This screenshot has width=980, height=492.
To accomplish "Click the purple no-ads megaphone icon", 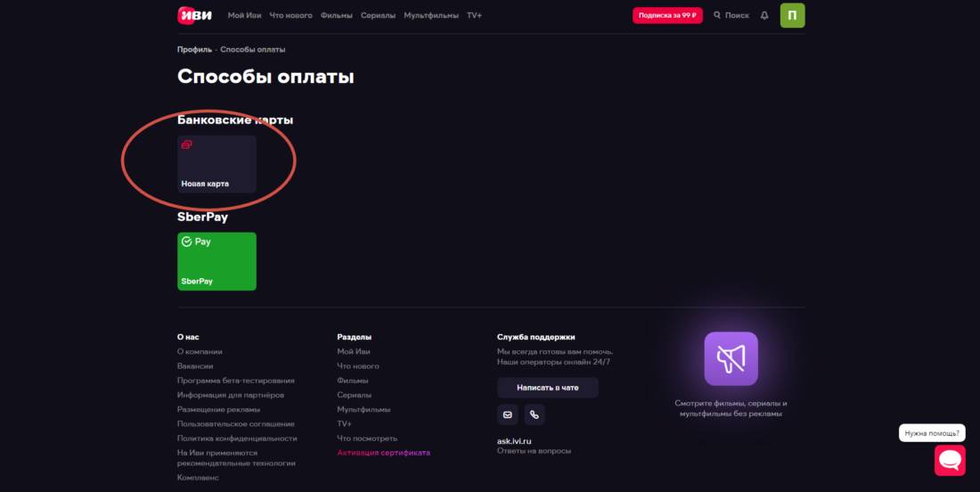I will click(731, 358).
